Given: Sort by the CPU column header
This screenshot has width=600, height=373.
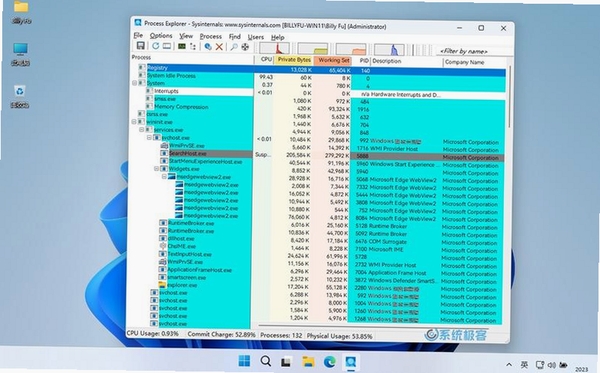Looking at the screenshot, I should [264, 60].
